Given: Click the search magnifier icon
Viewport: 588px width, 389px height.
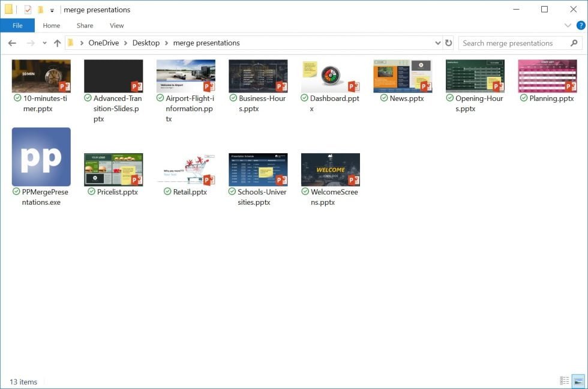Looking at the screenshot, I should (574, 43).
